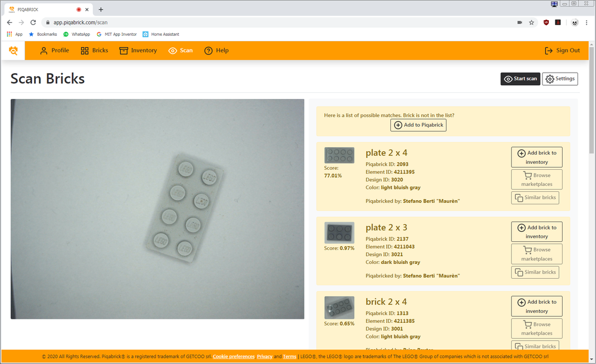The image size is (596, 364).
Task: Open the Terms link in footer
Action: 289,356
